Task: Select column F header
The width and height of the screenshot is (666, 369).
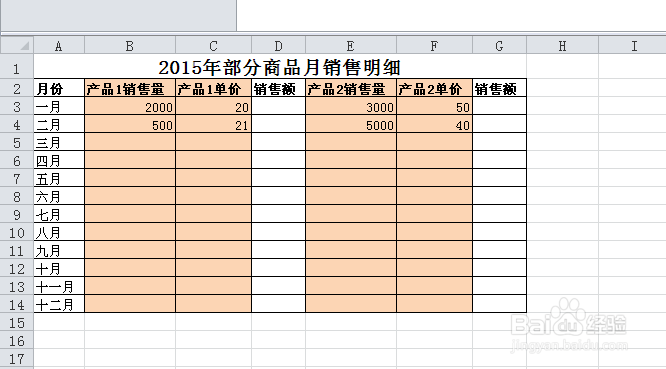Action: coord(435,45)
